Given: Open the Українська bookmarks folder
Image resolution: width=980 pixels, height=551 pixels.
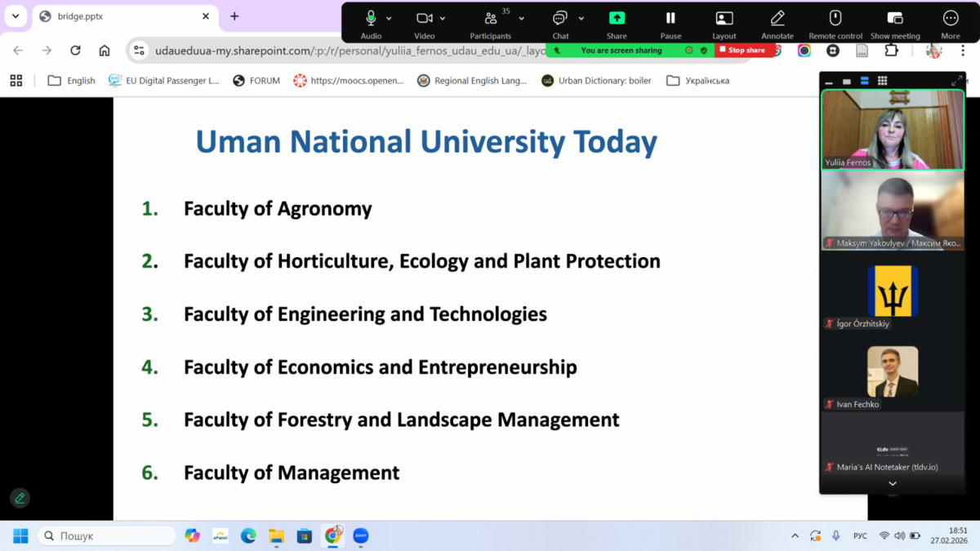Looking at the screenshot, I should 698,81.
